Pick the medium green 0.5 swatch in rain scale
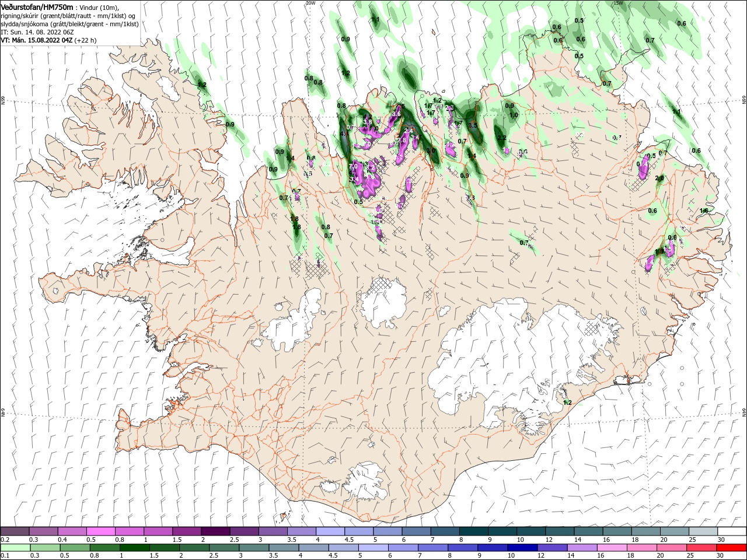 tap(75, 548)
